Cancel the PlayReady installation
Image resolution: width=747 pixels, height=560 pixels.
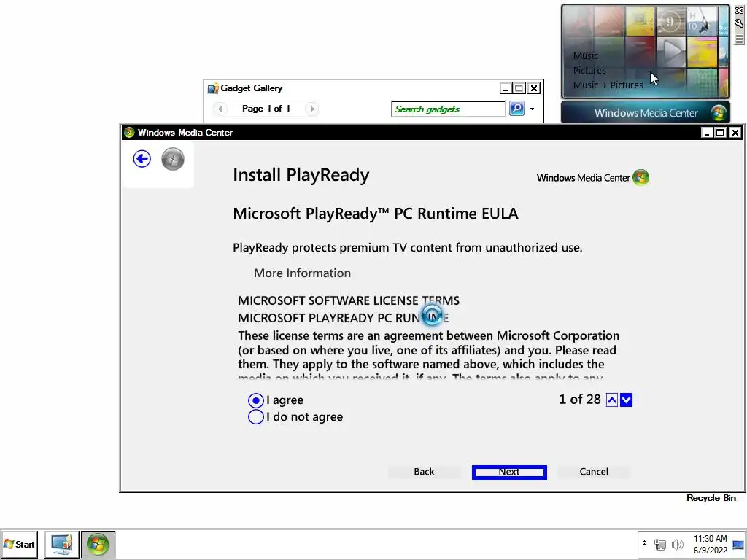(594, 472)
